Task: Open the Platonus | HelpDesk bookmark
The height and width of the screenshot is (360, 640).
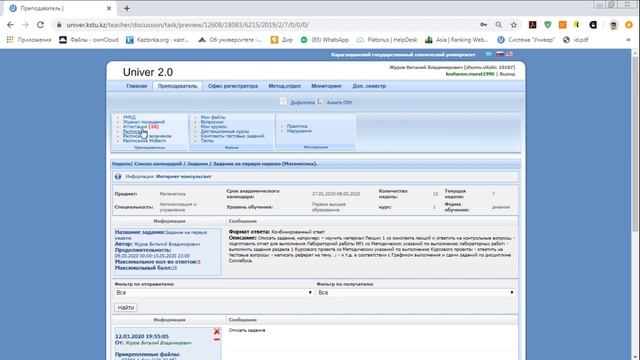Action: click(387, 40)
